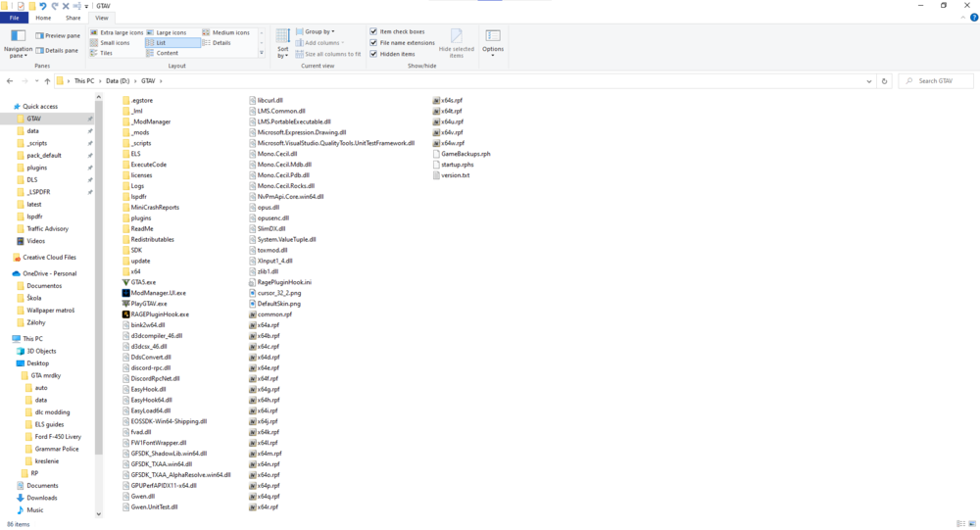Select the GTA5.exe file icon
This screenshot has width=980, height=530.
tap(126, 282)
